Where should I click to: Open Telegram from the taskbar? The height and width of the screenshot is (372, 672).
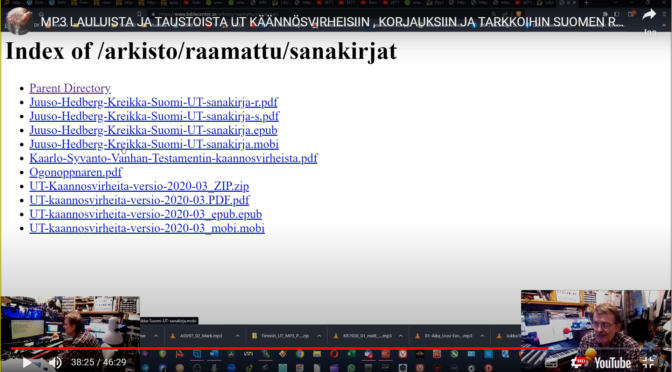(x=145, y=368)
